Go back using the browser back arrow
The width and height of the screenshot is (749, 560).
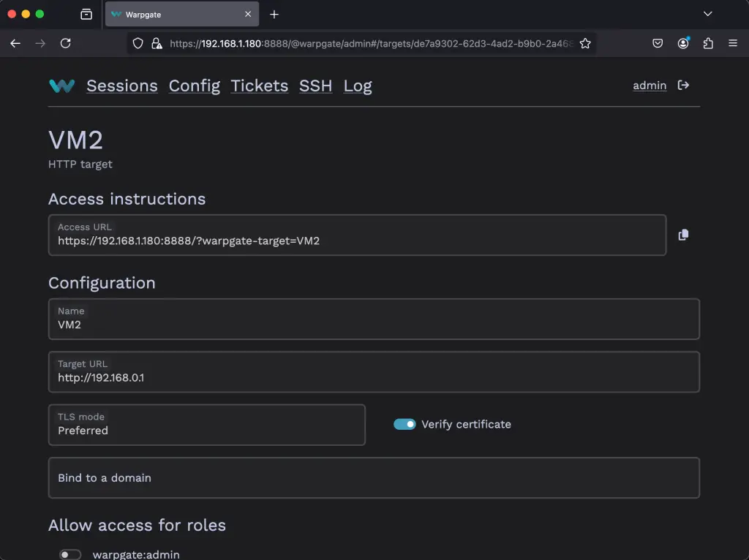[x=15, y=43]
